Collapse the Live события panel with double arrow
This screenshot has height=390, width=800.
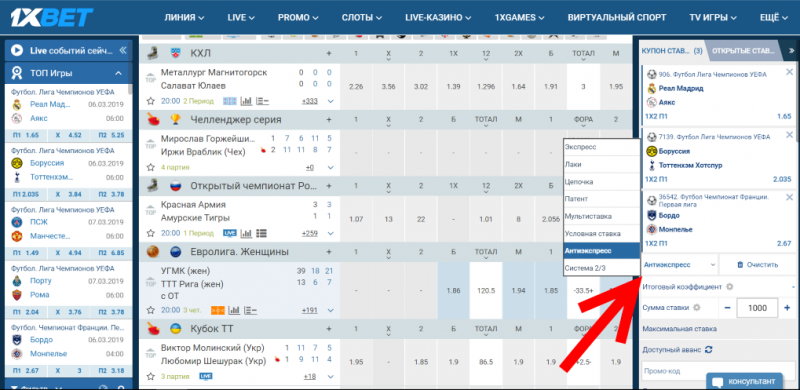pos(122,50)
